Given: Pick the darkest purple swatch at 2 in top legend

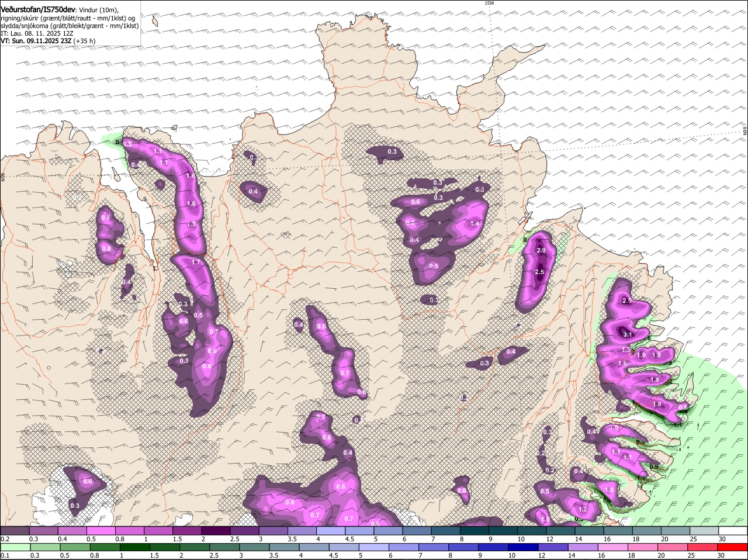Looking at the screenshot, I should pos(216,531).
